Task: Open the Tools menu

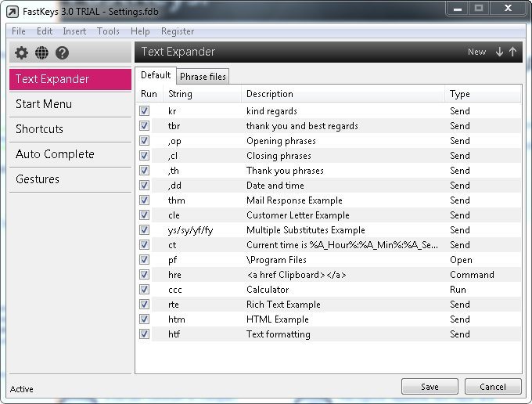Action: 108,31
